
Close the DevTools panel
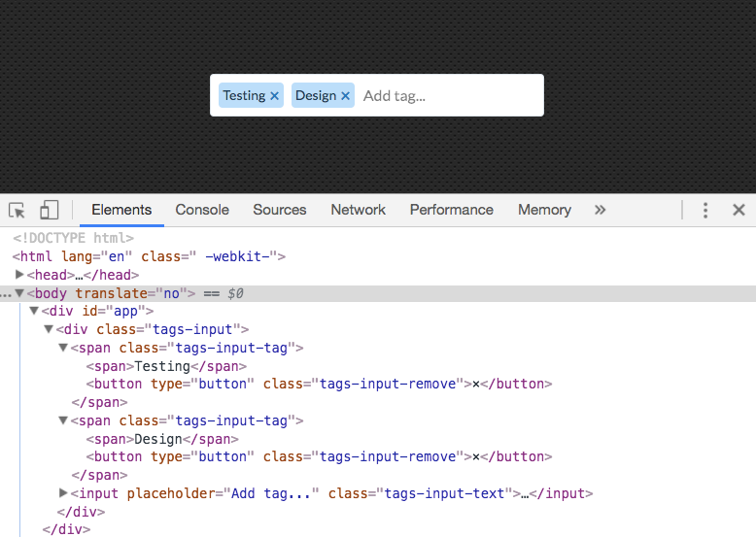[739, 210]
